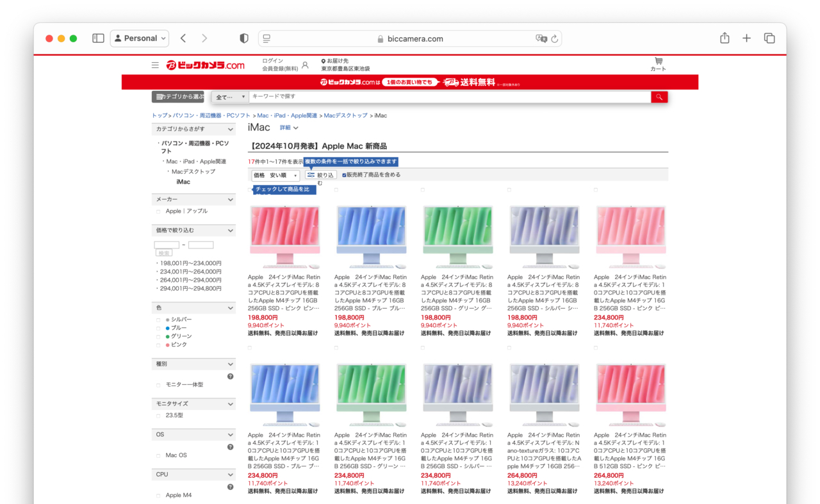Filter by 198,001円〜234,000円 price range

click(x=190, y=263)
